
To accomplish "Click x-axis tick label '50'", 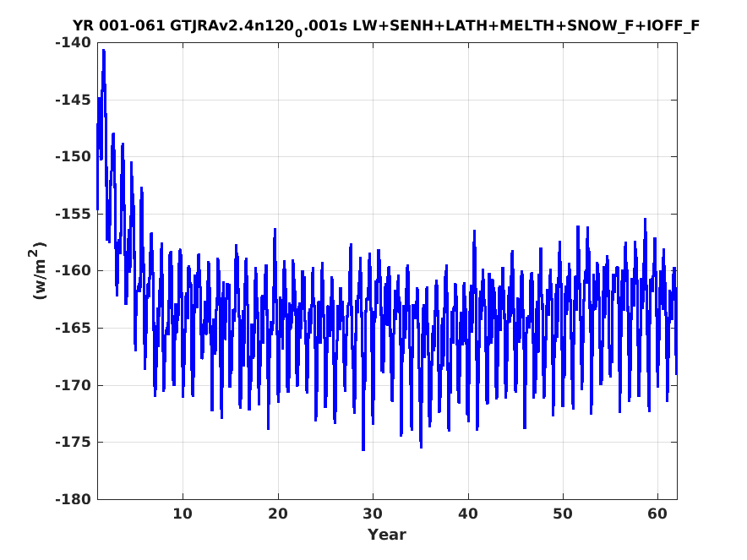I will (x=563, y=514).
